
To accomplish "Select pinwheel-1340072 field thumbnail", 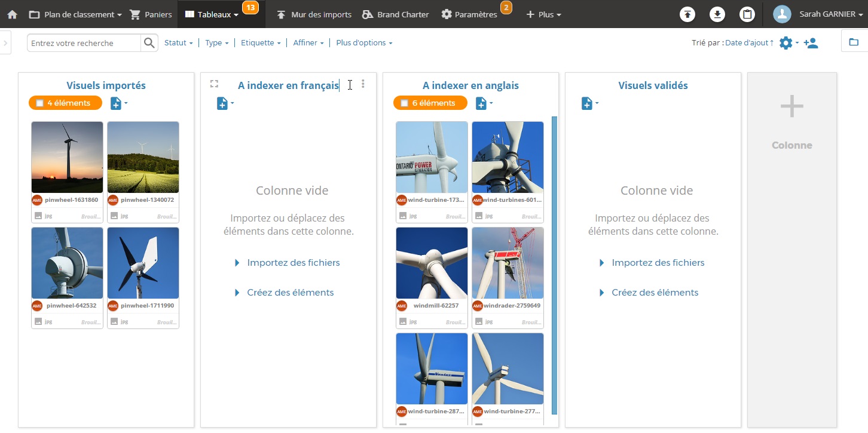I will pyautogui.click(x=143, y=158).
